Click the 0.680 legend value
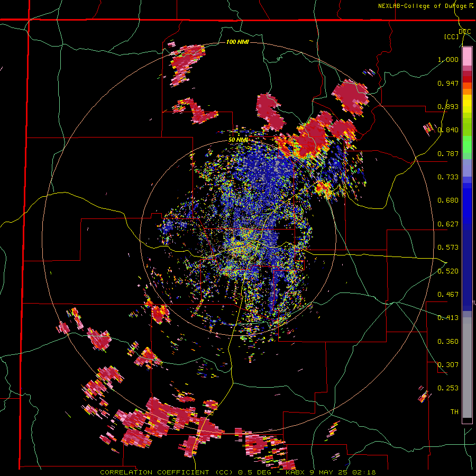Viewport: 476px width, 476px height. [448, 200]
